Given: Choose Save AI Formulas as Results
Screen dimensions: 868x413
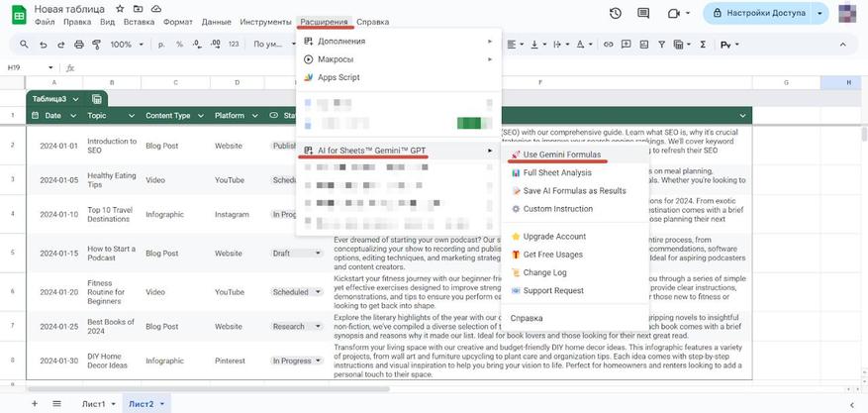Looking at the screenshot, I should (575, 190).
